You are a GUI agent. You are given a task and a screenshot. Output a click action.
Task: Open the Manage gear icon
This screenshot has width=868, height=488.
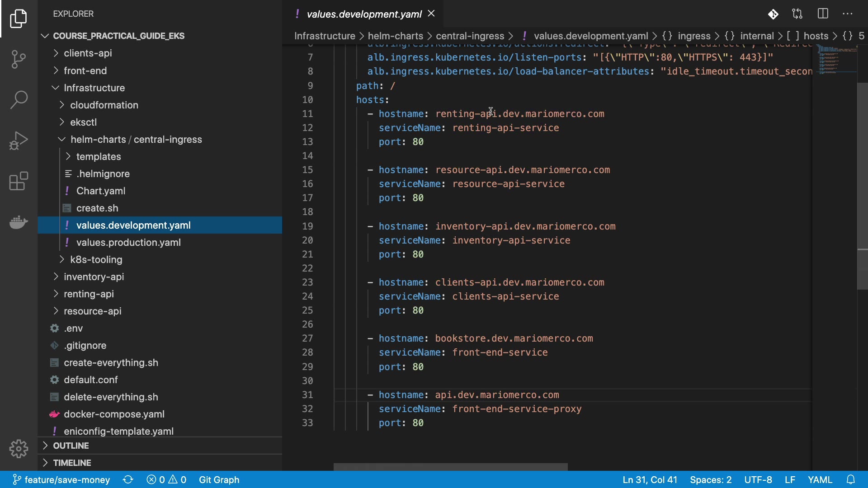[19, 449]
